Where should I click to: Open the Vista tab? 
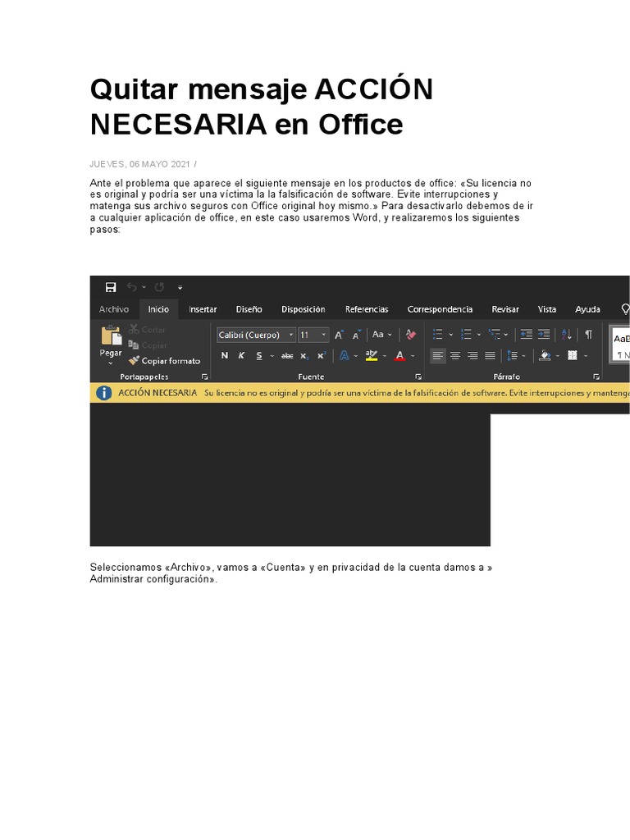[547, 309]
